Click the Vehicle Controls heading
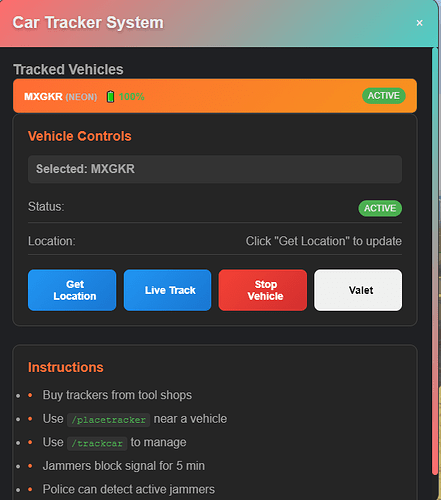 pos(80,136)
